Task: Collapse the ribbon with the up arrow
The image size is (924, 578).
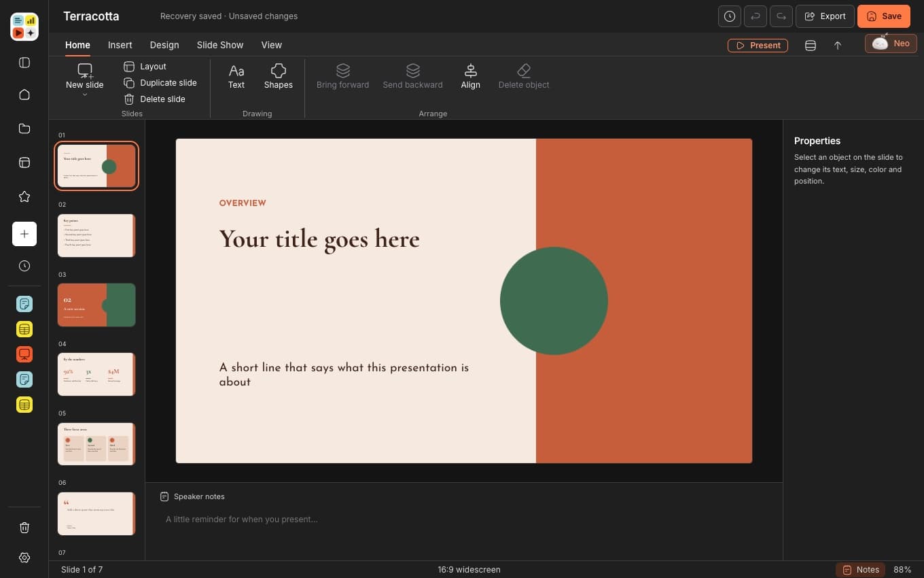Action: click(838, 46)
